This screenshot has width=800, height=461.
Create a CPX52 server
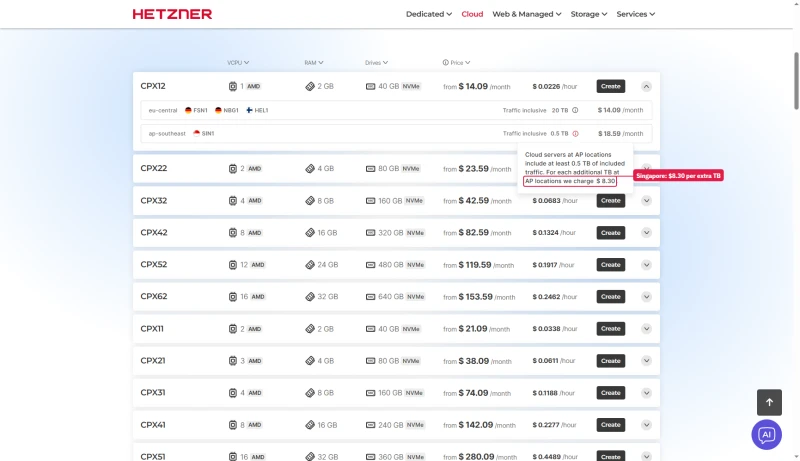611,265
